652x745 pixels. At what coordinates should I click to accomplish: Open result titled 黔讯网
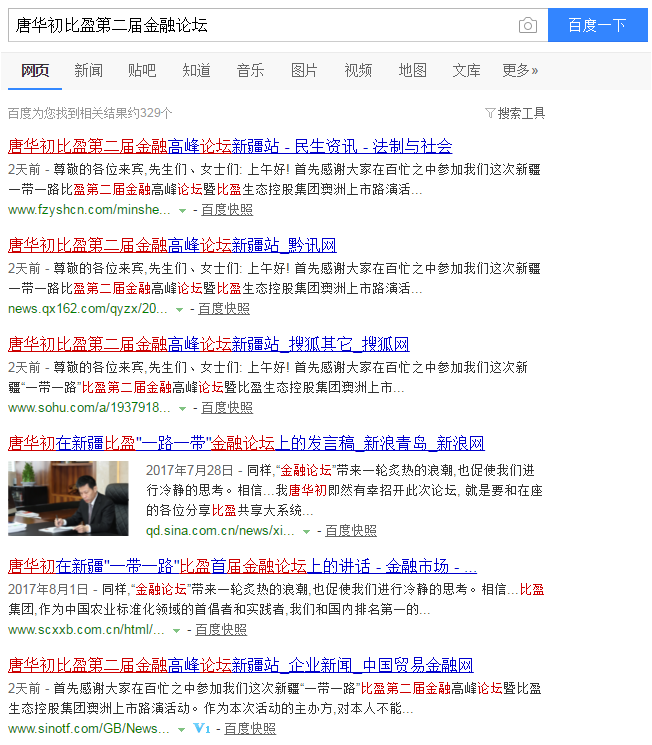click(x=172, y=245)
